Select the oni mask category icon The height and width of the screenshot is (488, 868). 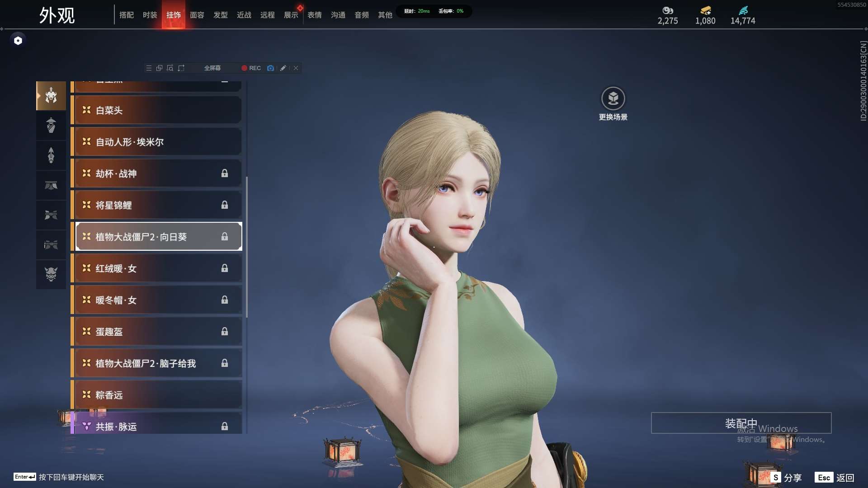pos(51,274)
